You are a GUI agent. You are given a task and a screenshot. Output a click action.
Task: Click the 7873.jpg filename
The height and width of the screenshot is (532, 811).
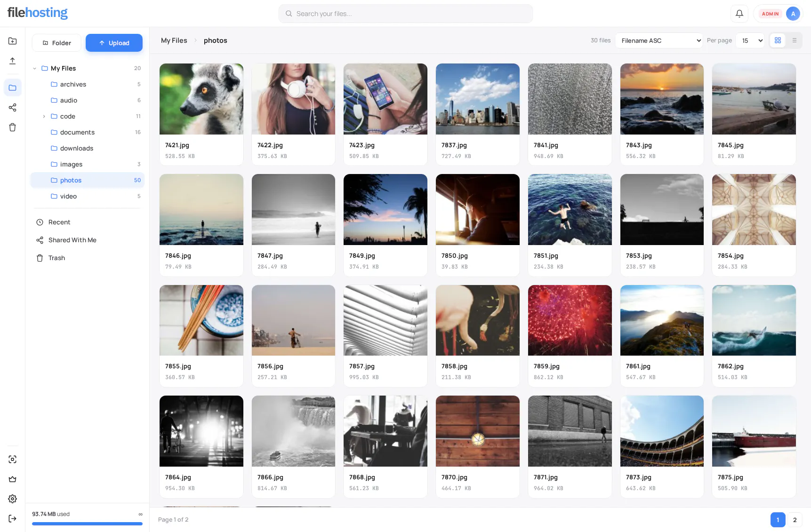point(639,477)
